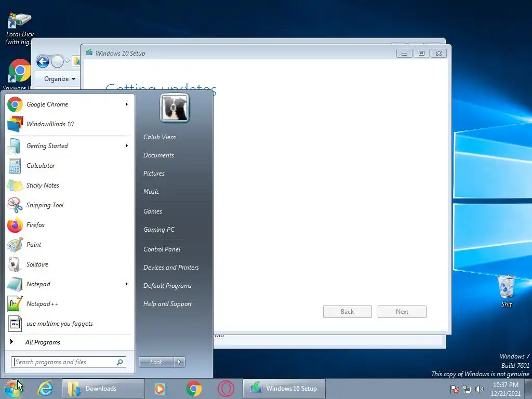Open Devices and Printers

pyautogui.click(x=171, y=268)
